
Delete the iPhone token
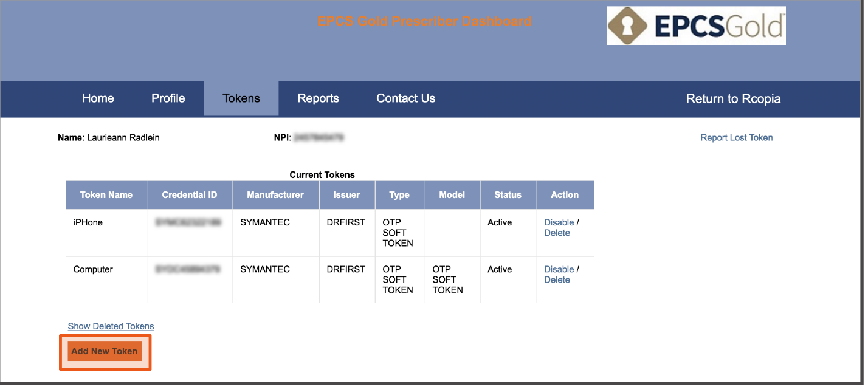557,233
